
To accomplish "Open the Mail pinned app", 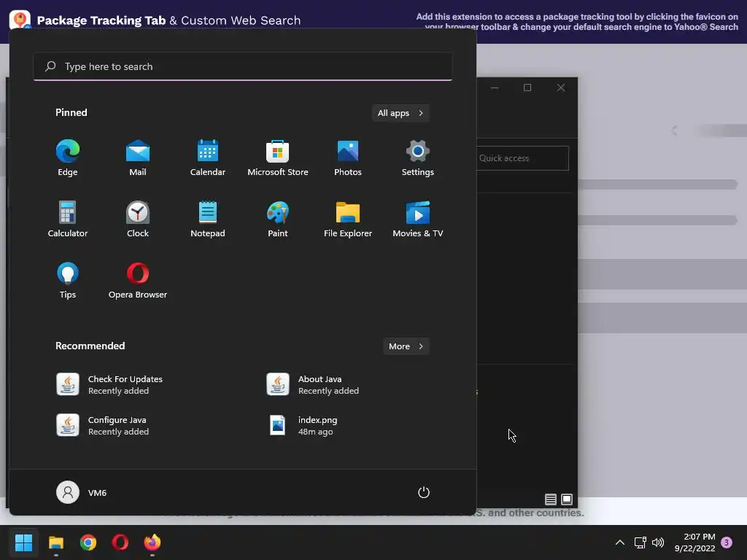I will (138, 158).
